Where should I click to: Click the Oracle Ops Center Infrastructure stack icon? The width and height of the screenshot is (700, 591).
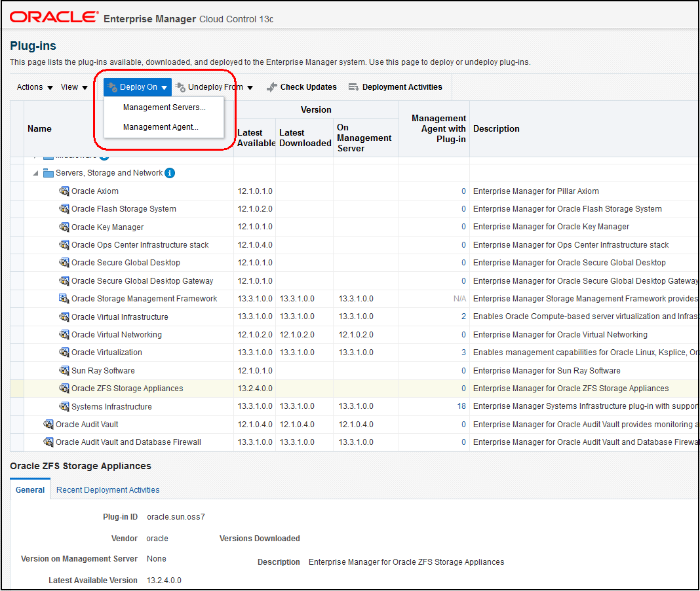pyautogui.click(x=64, y=244)
